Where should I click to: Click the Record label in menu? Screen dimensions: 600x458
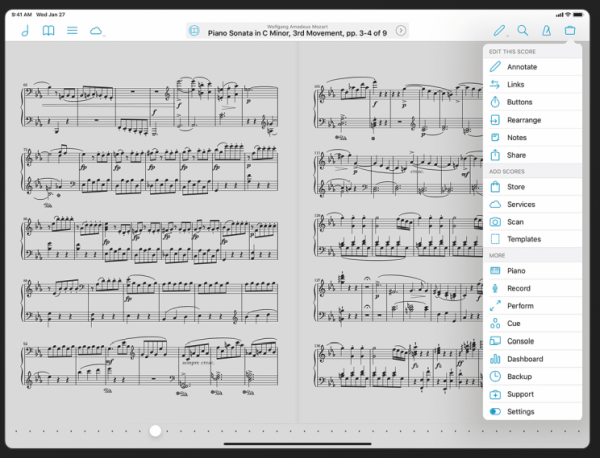[x=518, y=288]
